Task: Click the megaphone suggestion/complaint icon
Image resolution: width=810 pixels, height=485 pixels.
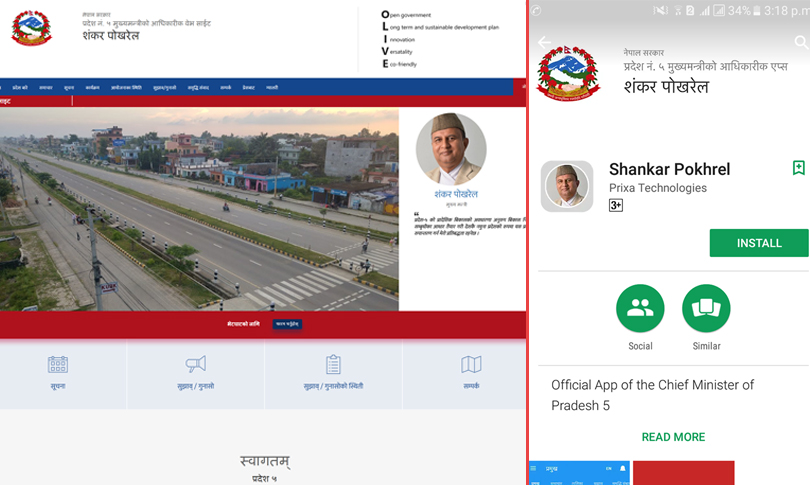Action: (195, 365)
